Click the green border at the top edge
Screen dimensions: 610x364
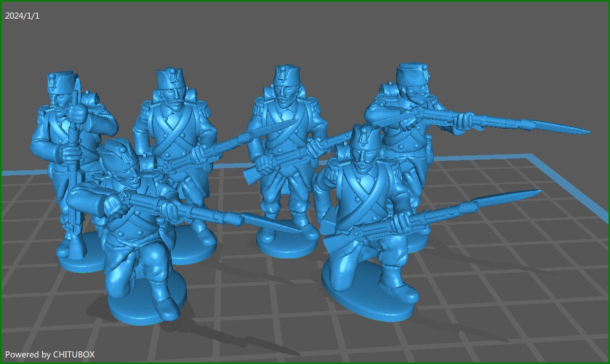pyautogui.click(x=303, y=3)
